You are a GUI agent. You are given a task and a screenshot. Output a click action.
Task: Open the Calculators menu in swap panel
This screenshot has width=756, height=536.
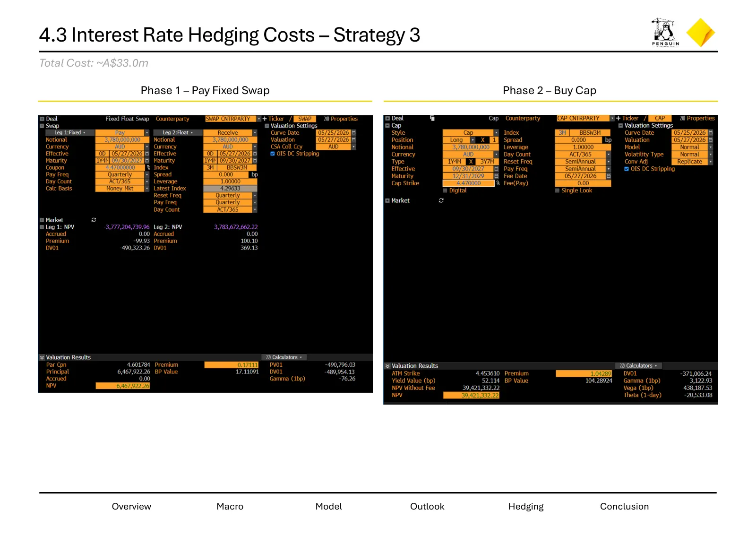pos(283,357)
